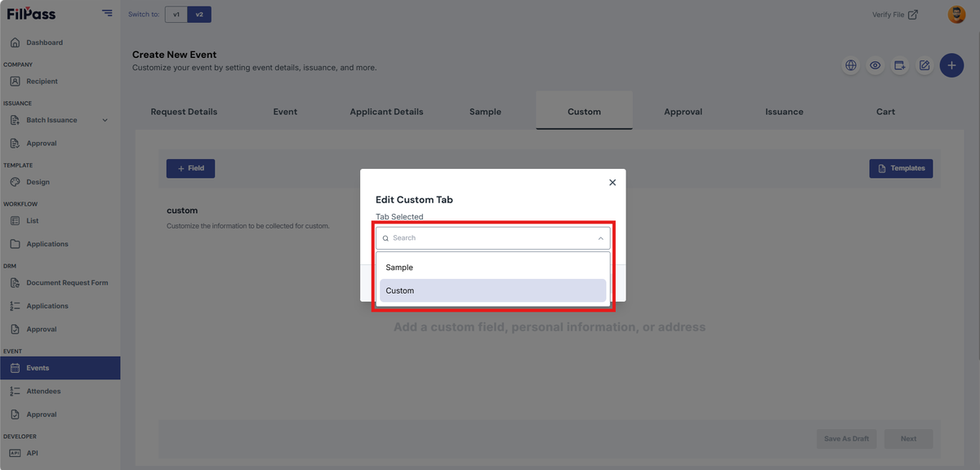
Task: Open Batch Issuance in the sidebar
Action: [51, 120]
